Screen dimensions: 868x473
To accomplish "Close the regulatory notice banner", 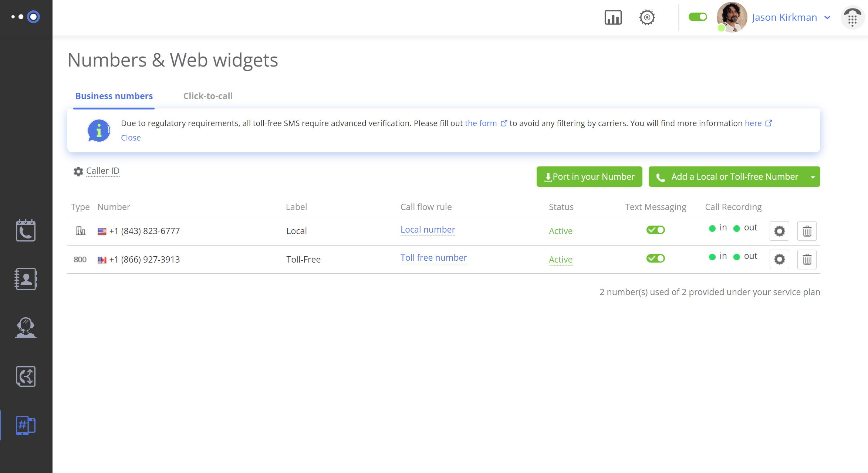I will 131,138.
